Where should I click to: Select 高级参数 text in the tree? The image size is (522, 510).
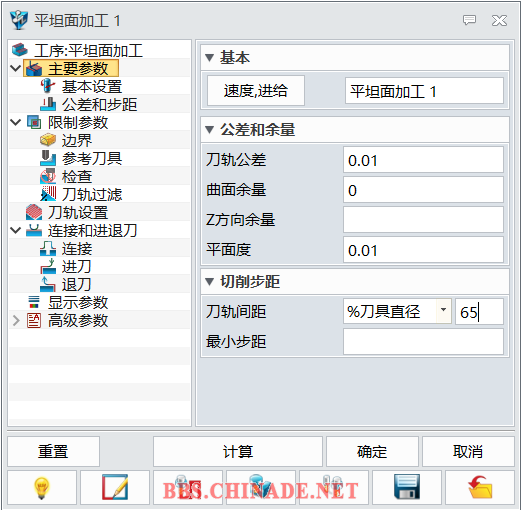(x=78, y=321)
